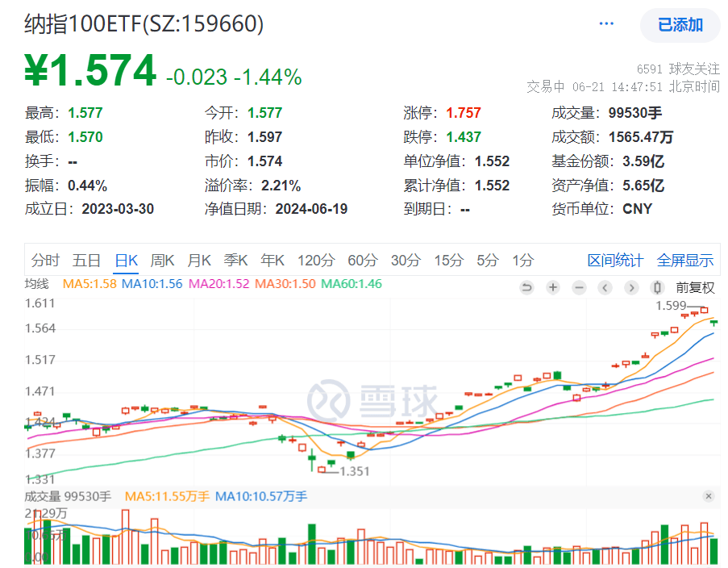
Task: Click the 成立日 2023-03-30 date
Action: coord(118,209)
